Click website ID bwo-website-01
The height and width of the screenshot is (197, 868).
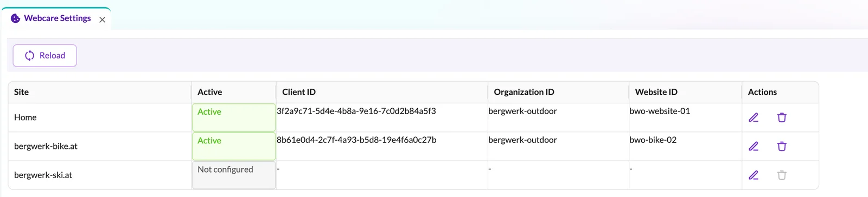(x=660, y=111)
